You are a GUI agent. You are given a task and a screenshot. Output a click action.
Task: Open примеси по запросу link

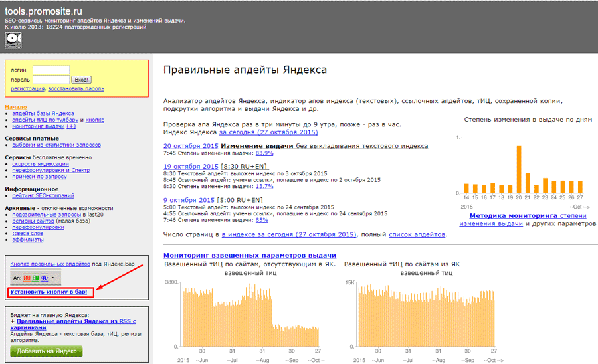(39, 177)
